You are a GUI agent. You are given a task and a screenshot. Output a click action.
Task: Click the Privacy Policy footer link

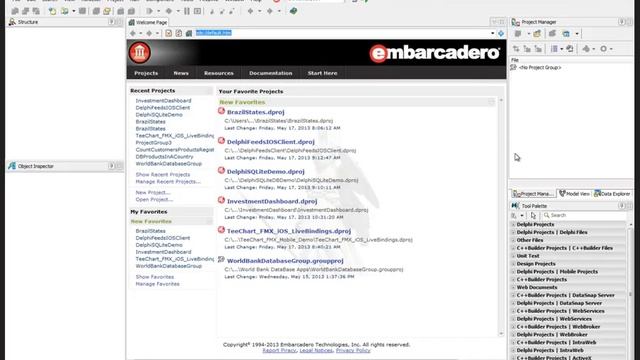pos(353,351)
